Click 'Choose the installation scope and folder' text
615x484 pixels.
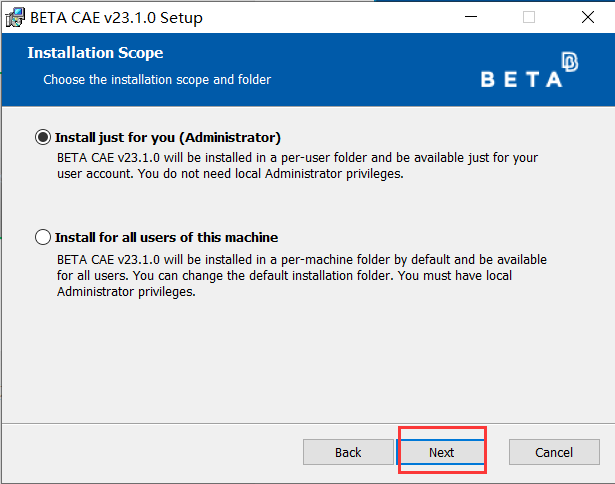tap(157, 80)
